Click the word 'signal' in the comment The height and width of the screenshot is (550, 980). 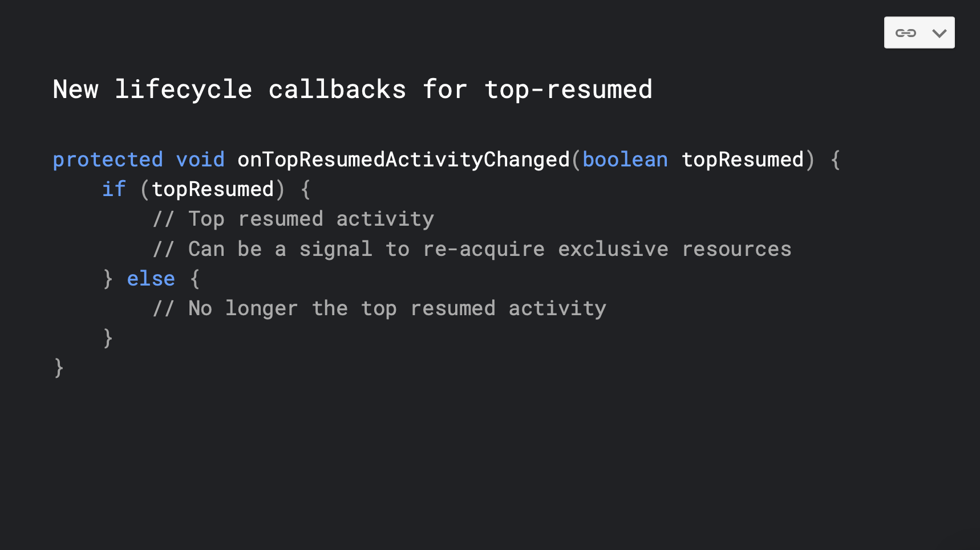(336, 249)
